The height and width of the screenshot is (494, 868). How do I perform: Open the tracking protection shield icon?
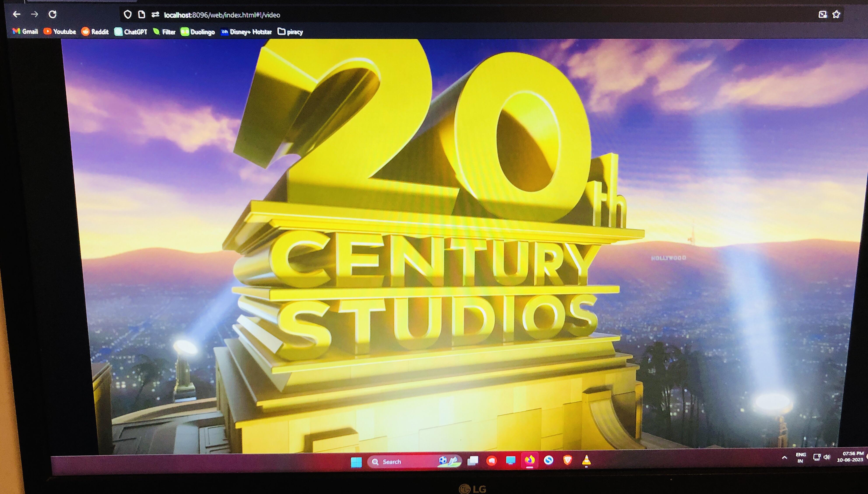point(128,15)
